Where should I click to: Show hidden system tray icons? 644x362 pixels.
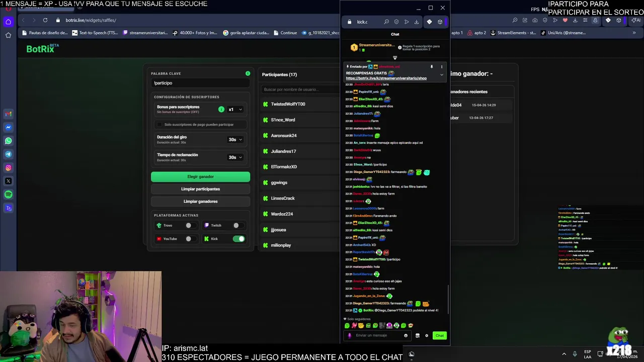point(563,354)
